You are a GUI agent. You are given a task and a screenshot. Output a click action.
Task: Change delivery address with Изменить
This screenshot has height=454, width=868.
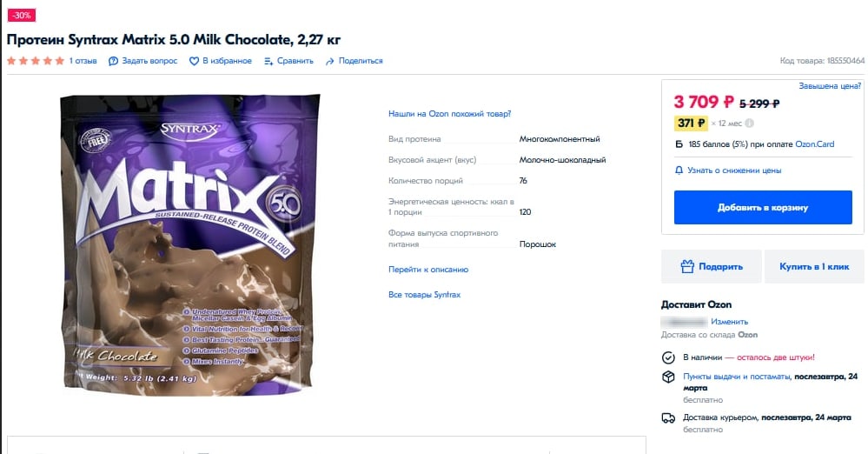tap(729, 322)
